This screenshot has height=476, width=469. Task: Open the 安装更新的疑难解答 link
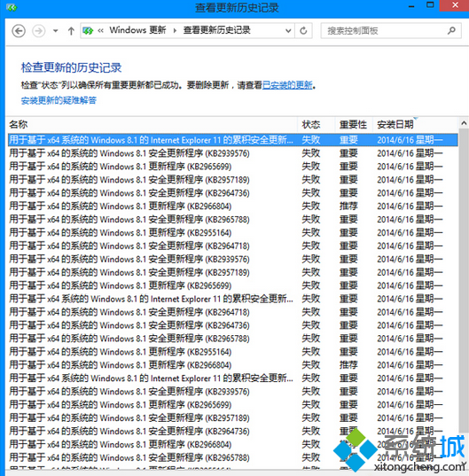59,100
